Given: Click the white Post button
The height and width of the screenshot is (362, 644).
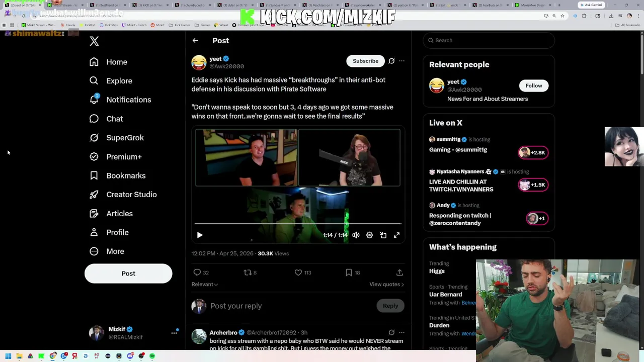Looking at the screenshot, I should (x=128, y=274).
